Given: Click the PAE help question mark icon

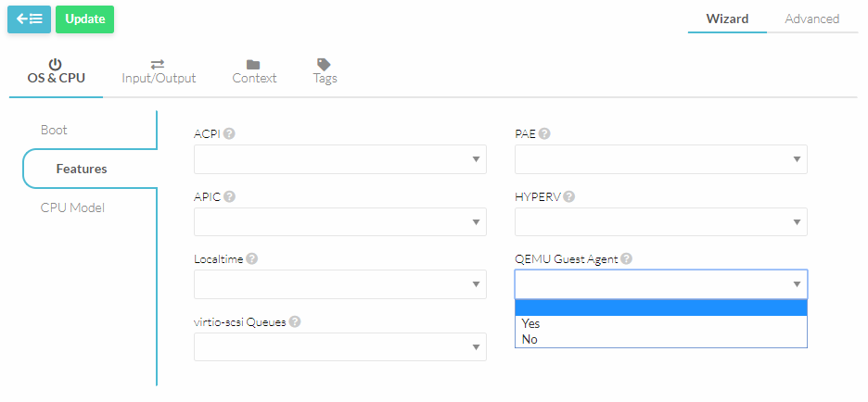Looking at the screenshot, I should click(x=544, y=133).
